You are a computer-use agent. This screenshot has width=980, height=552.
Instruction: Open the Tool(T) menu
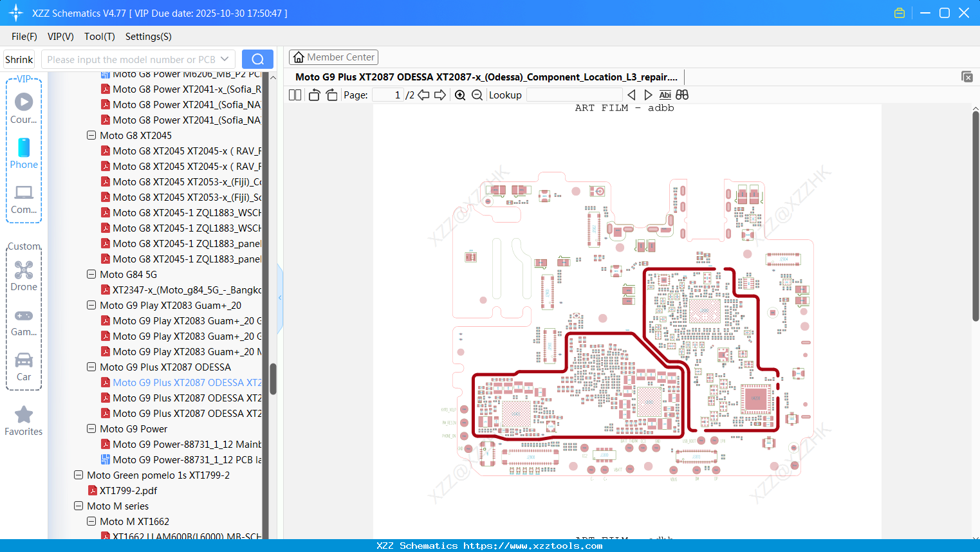[x=100, y=37]
